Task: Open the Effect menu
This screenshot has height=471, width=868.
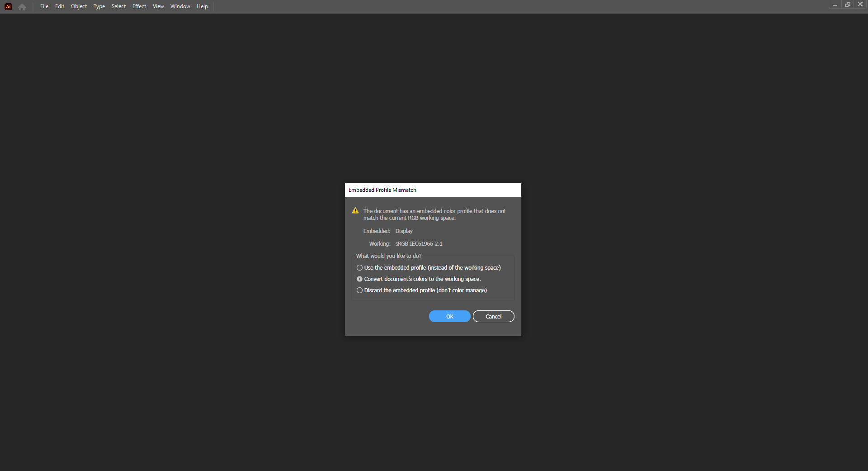Action: tap(139, 6)
